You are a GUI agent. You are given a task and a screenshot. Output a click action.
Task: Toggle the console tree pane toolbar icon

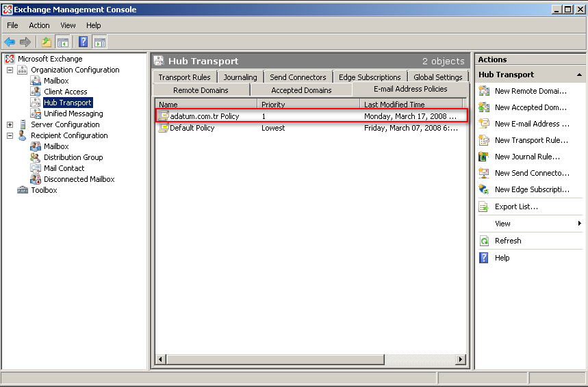click(x=62, y=42)
